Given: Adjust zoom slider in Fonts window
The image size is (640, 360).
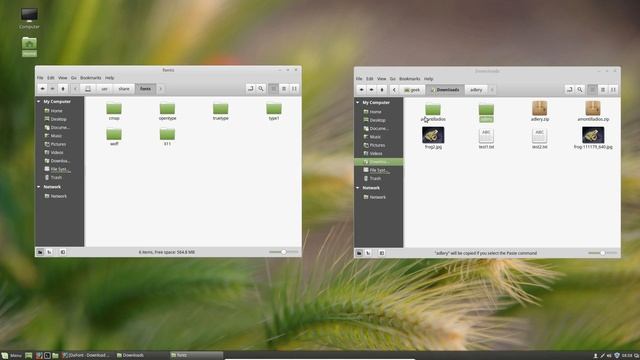Looking at the screenshot, I should tap(283, 252).
